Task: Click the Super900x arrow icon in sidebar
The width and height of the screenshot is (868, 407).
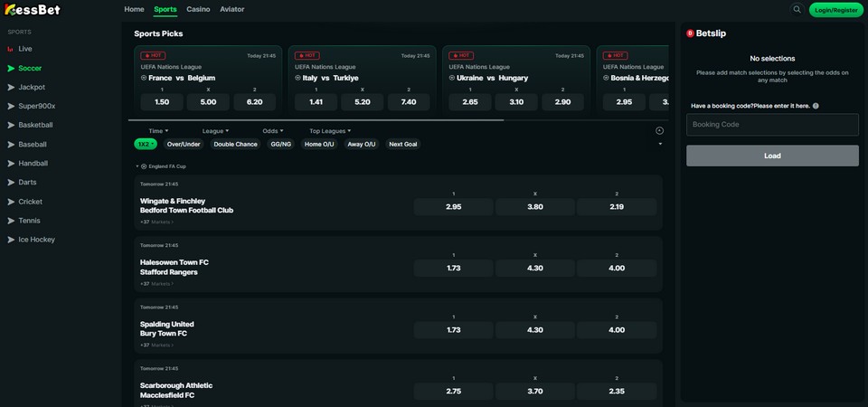Action: (x=11, y=107)
